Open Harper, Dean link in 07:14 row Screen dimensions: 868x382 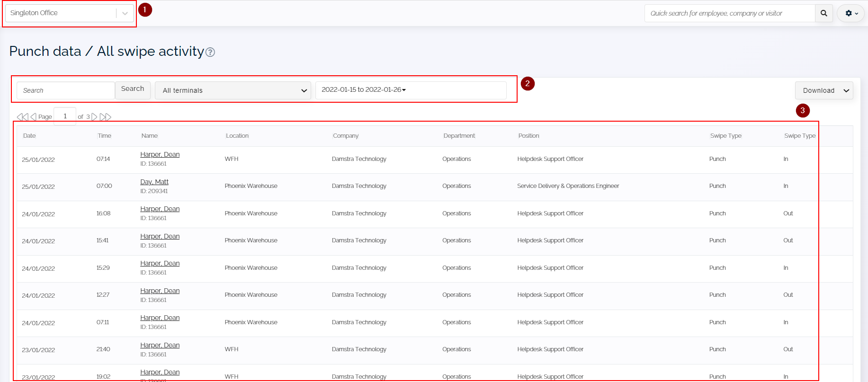[x=160, y=154]
